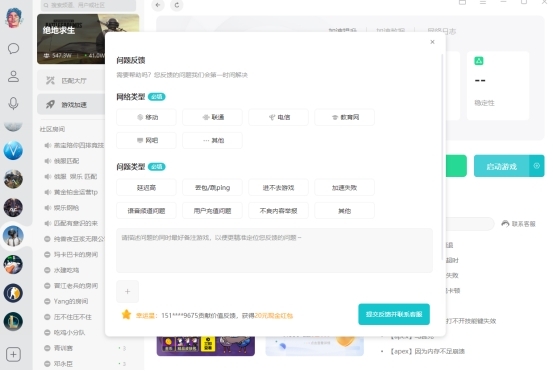The width and height of the screenshot is (553, 371).
Task: Open the CS:GO community icon
Action: click(x=13, y=293)
